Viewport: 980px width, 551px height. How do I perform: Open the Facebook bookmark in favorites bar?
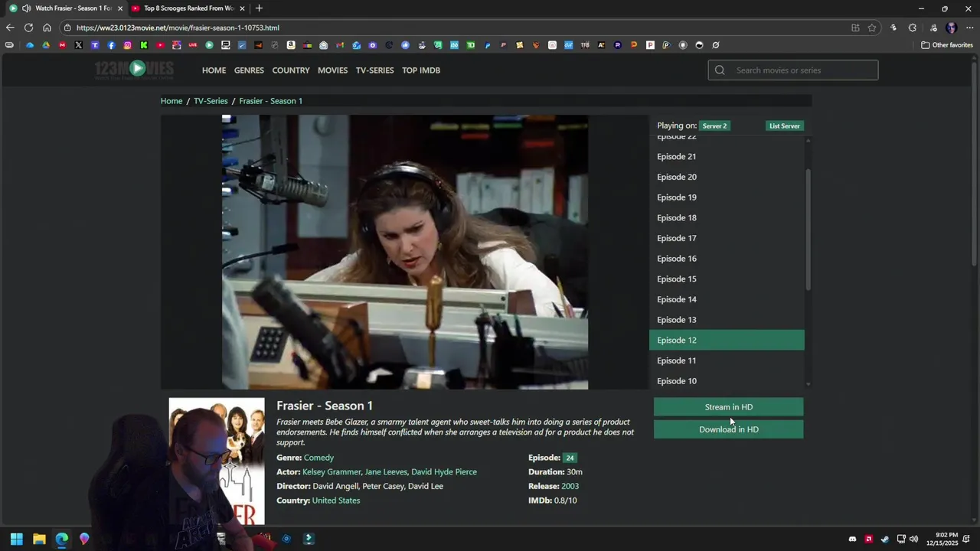tap(111, 45)
